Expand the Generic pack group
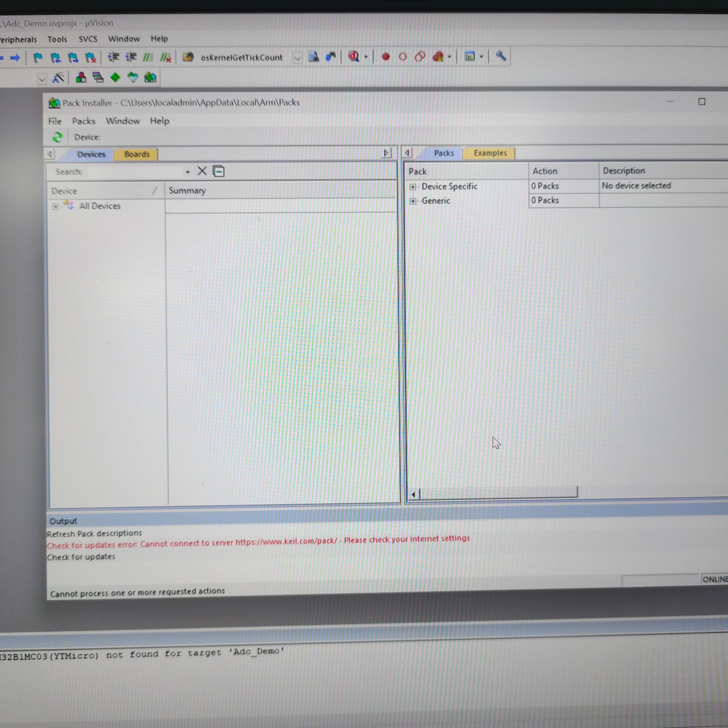Screen dimensions: 728x728 (413, 201)
